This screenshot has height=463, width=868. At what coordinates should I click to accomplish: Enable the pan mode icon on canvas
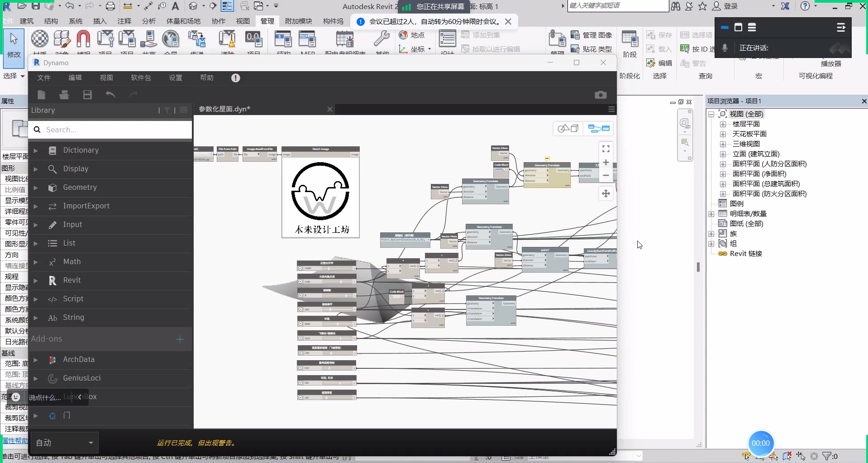pos(606,194)
